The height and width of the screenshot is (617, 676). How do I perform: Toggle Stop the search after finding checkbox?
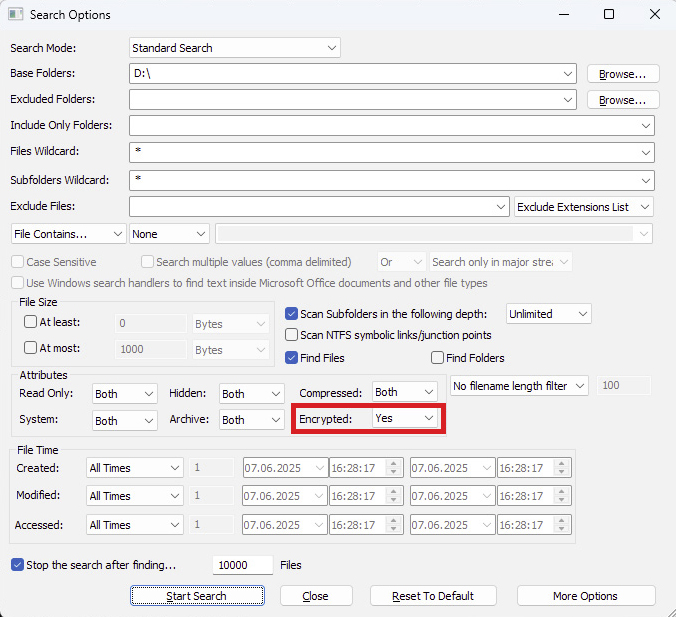click(17, 565)
